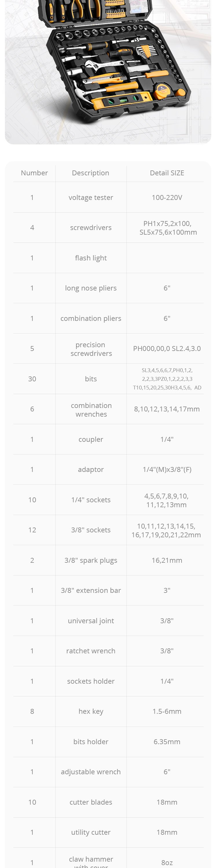This screenshot has width=217, height=868.
Task: Click the tool set product image
Action: (x=108, y=67)
